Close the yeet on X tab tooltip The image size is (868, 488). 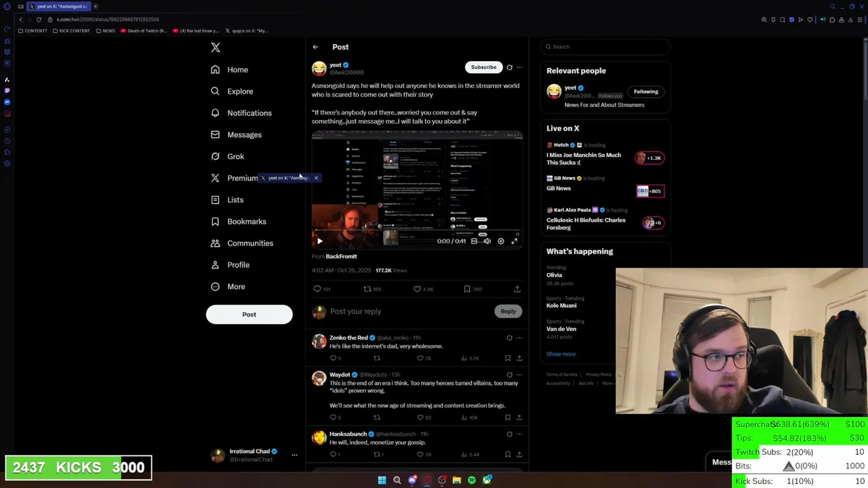[316, 178]
